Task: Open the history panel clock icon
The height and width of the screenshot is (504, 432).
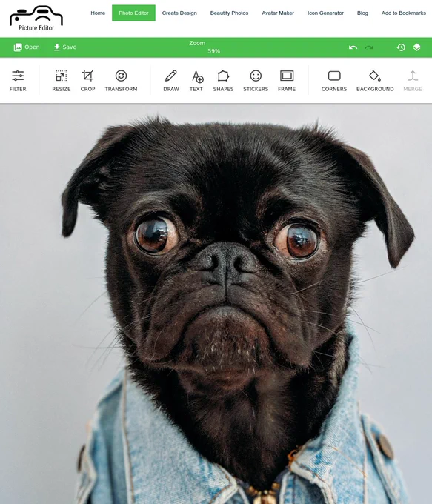Action: click(401, 47)
